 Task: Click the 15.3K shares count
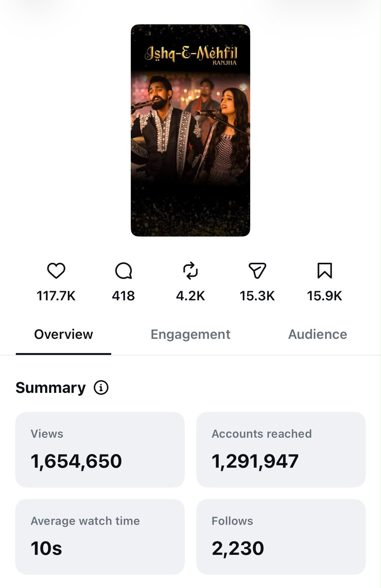click(x=257, y=296)
